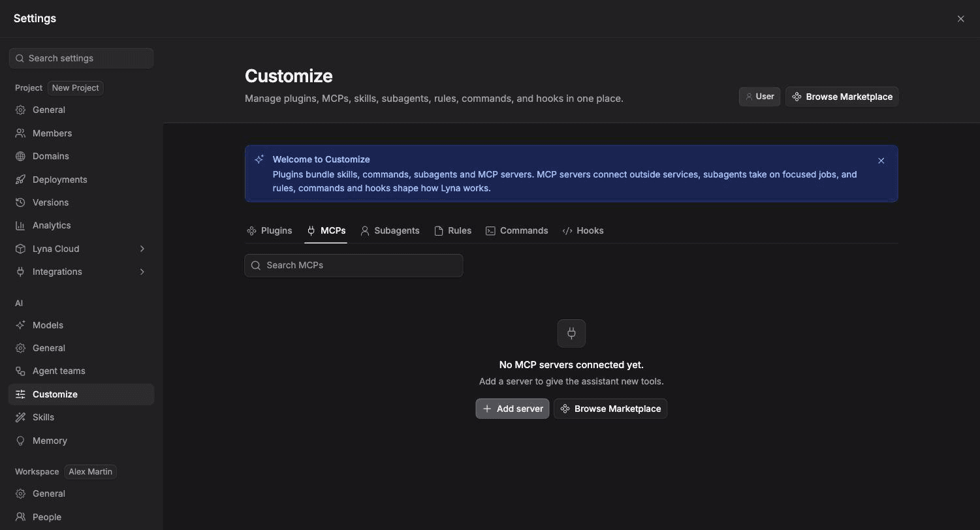Go to Deployments settings
This screenshot has height=530, width=980.
tap(82, 179)
